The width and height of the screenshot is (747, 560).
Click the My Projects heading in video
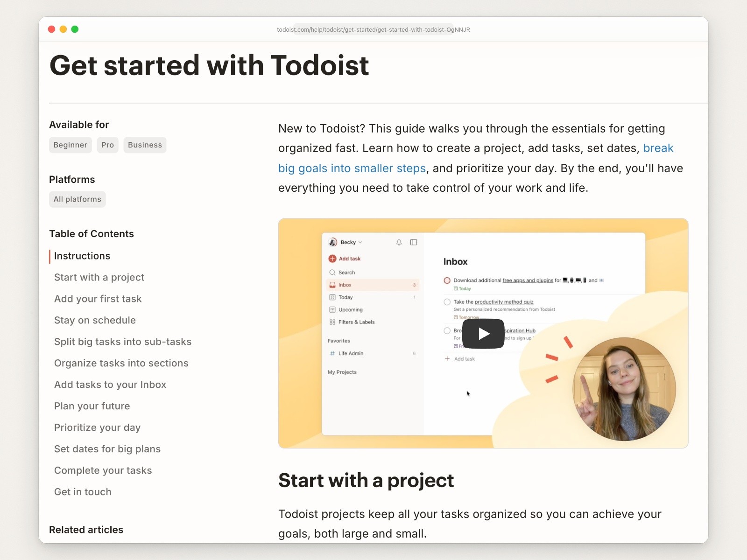342,372
